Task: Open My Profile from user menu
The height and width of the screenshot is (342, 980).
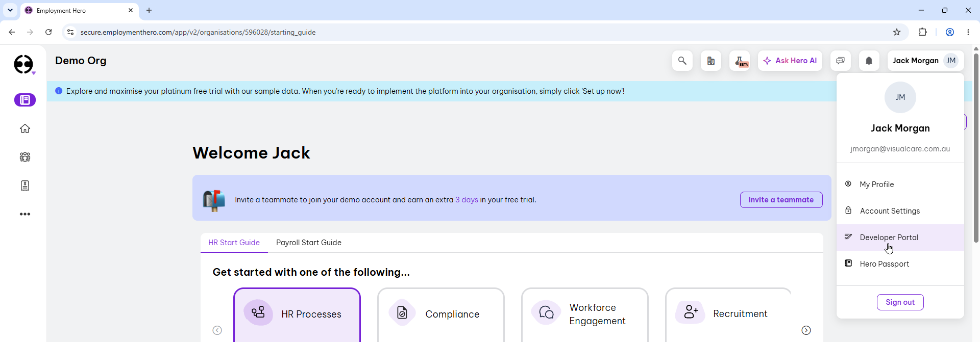Action: (900, 185)
